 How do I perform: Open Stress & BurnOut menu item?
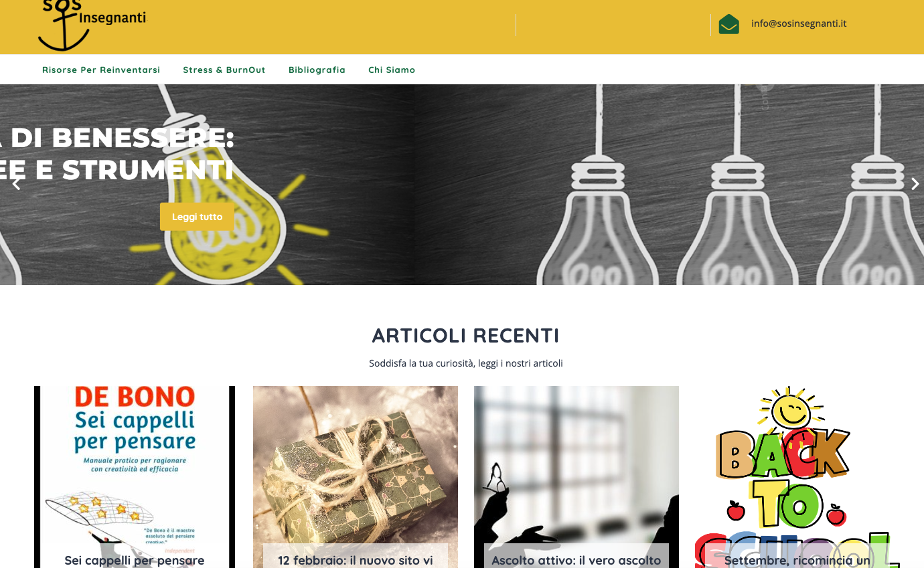[224, 70]
